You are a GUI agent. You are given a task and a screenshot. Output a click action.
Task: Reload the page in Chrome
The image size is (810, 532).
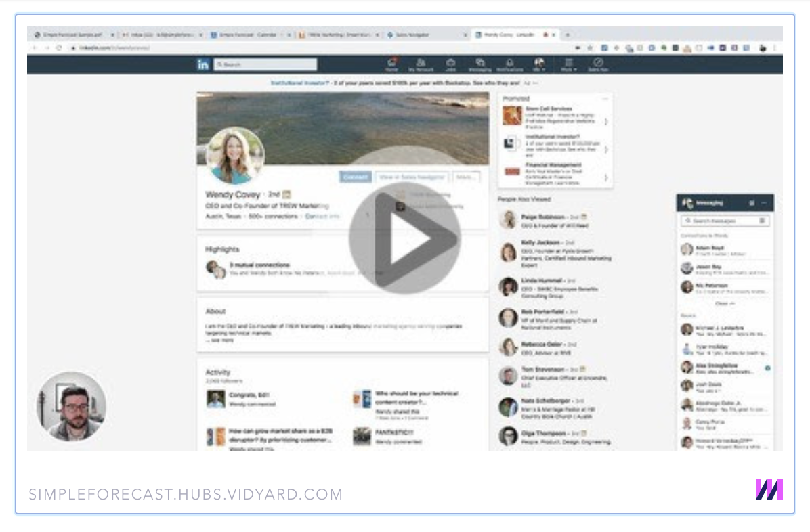point(59,48)
